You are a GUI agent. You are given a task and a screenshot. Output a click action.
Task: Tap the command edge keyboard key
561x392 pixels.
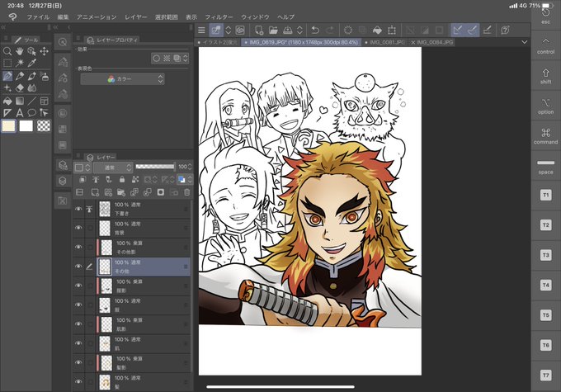[x=545, y=136]
